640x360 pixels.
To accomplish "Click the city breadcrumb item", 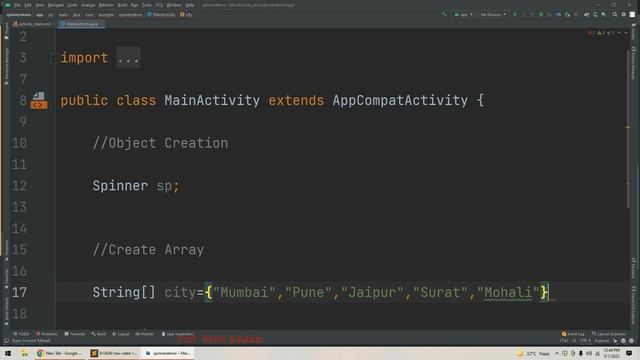I will click(x=187, y=15).
